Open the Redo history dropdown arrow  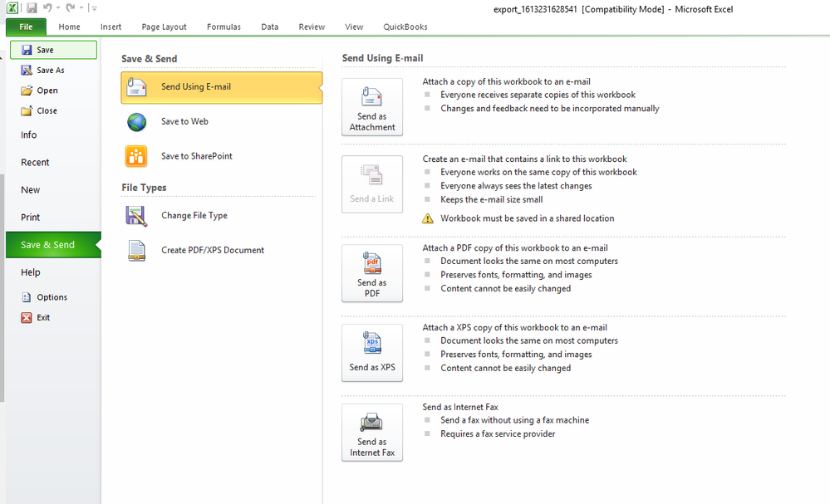click(x=81, y=8)
